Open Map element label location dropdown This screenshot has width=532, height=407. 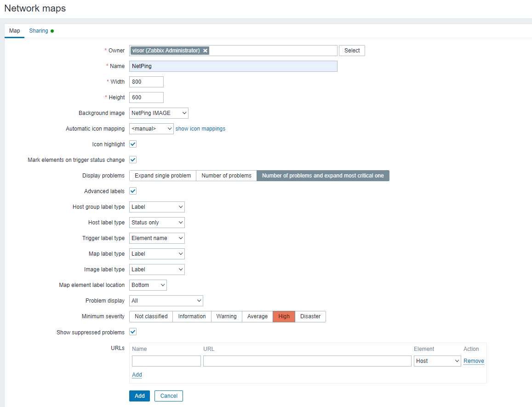(148, 285)
